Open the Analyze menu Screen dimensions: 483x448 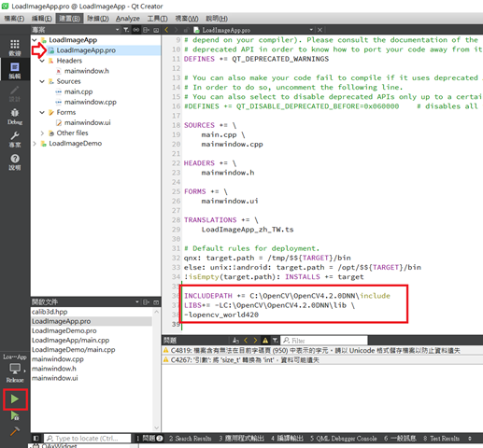[128, 19]
